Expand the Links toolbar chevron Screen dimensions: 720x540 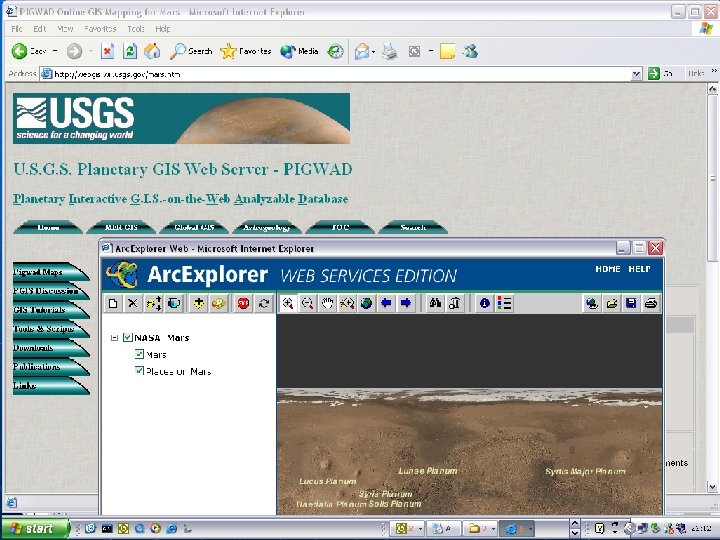pos(714,71)
